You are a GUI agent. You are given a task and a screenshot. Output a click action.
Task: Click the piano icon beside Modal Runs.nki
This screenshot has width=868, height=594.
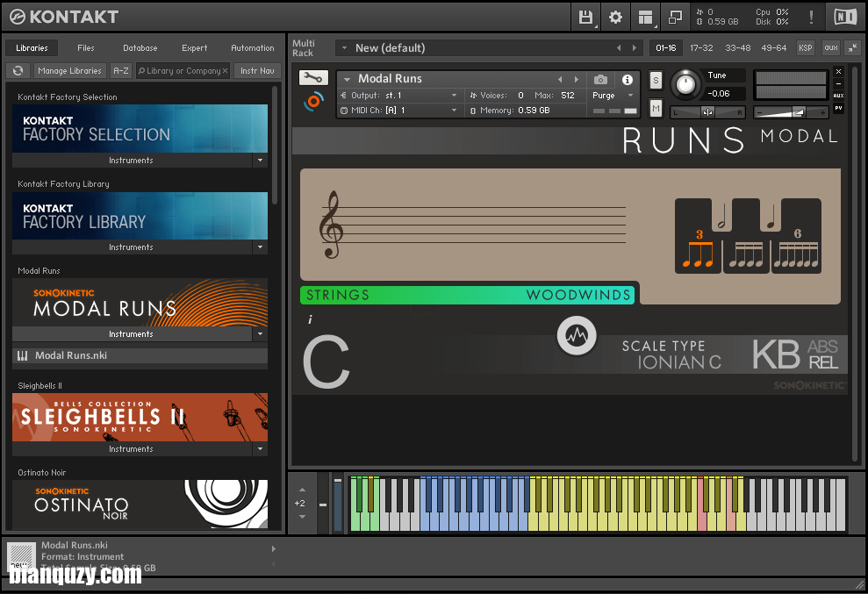tap(22, 356)
